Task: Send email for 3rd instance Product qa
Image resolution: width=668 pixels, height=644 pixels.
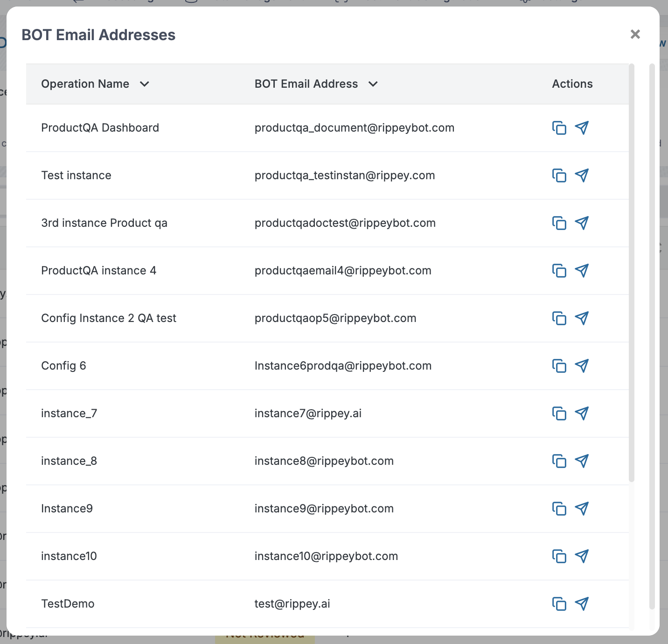Action: pos(582,223)
